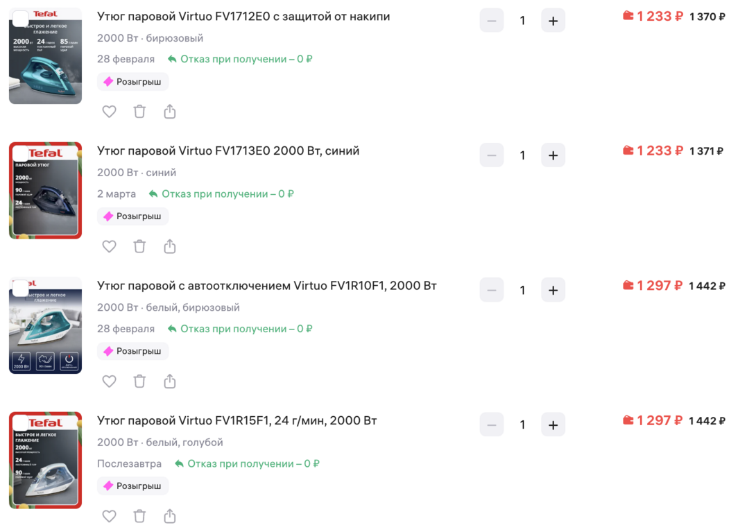The width and height of the screenshot is (756, 532).
Task: Share the FV1R10F1 iron listing
Action: click(170, 381)
